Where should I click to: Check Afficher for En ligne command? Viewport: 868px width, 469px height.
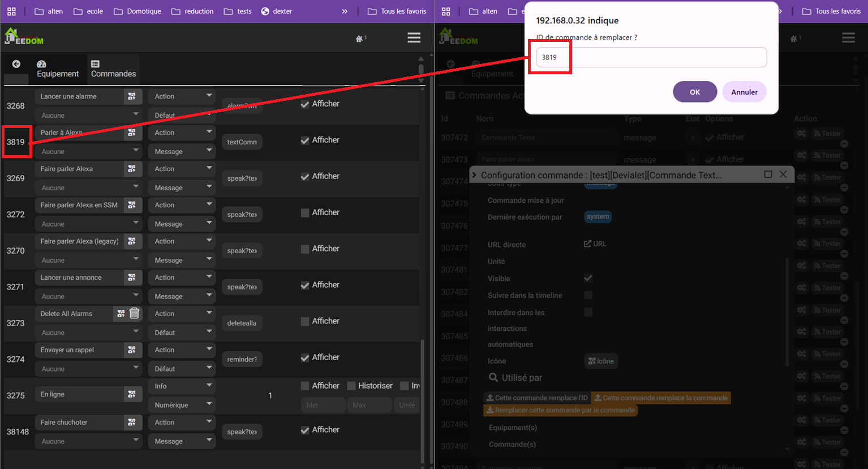tap(305, 386)
